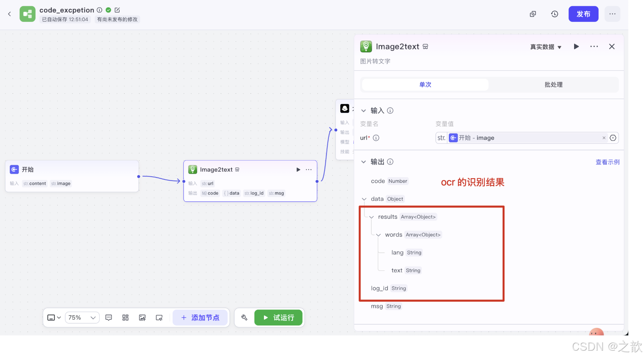Open the 真实数据 dropdown

pyautogui.click(x=545, y=47)
